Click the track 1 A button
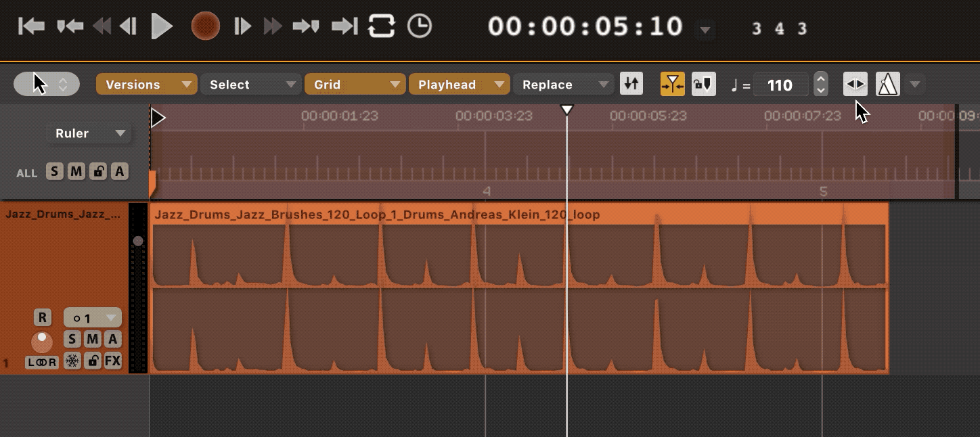980x437 pixels. (112, 339)
